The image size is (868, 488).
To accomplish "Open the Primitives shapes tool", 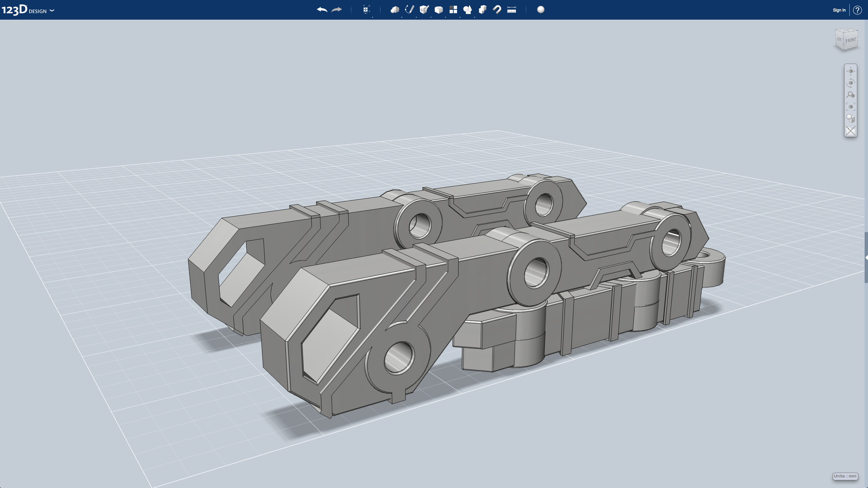I will point(394,10).
